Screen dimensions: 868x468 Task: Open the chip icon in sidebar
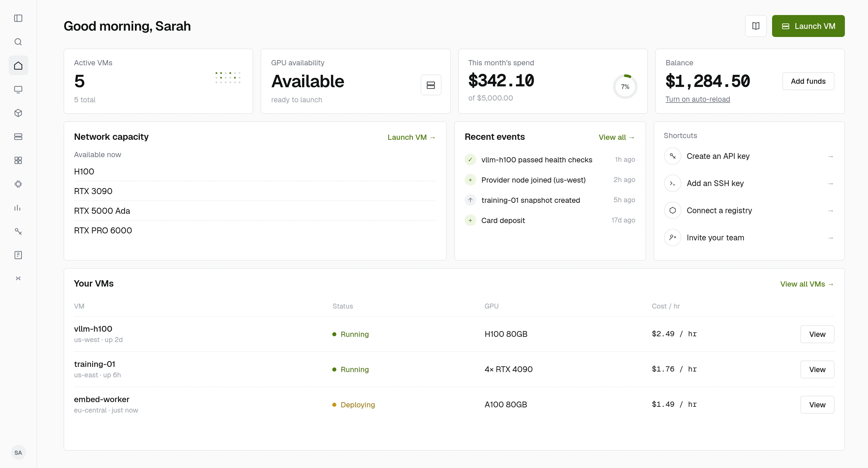pyautogui.click(x=18, y=184)
